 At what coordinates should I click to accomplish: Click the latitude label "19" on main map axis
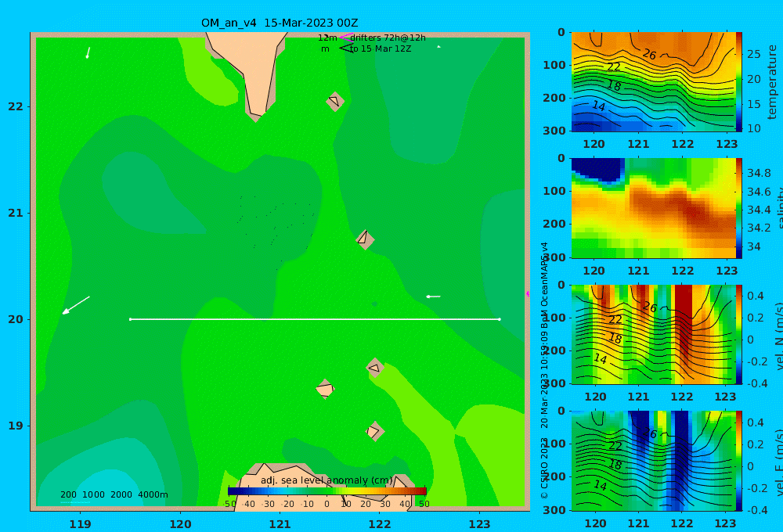(16, 426)
